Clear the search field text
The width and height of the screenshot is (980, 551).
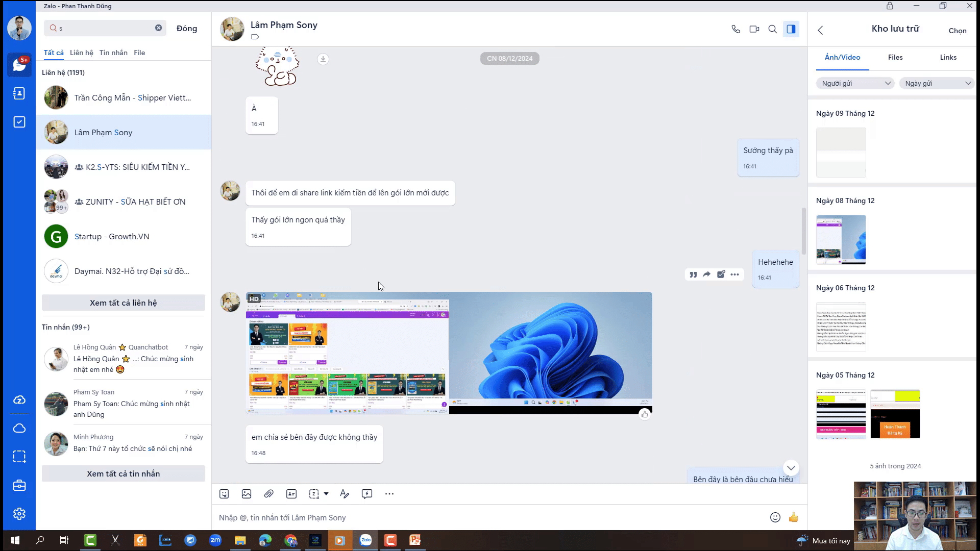point(159,28)
